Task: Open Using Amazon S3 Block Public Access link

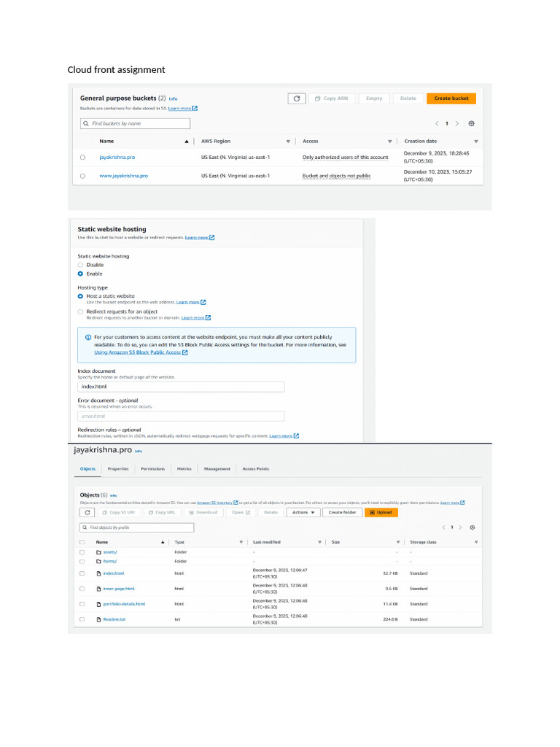Action: (141, 352)
